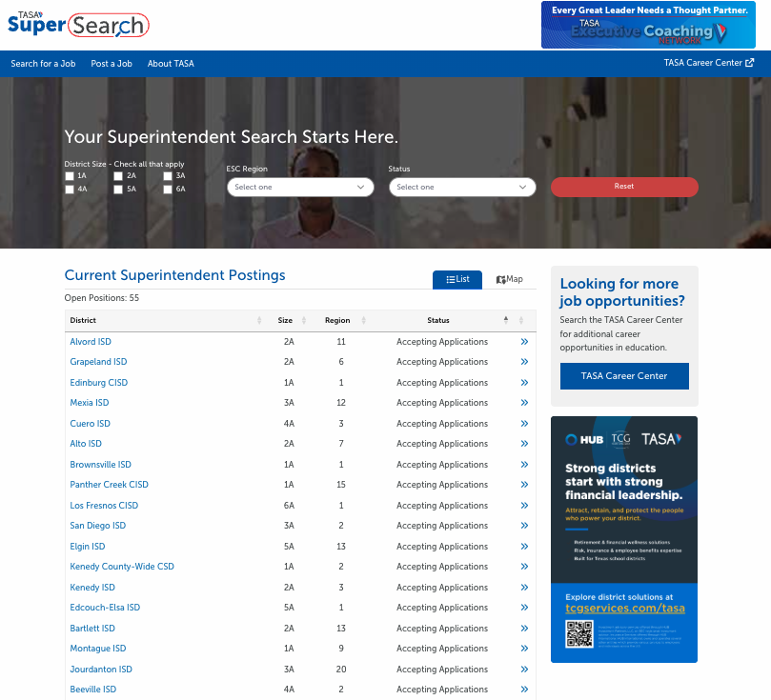Open details arrow for Panther Creek CISD row

coord(524,485)
